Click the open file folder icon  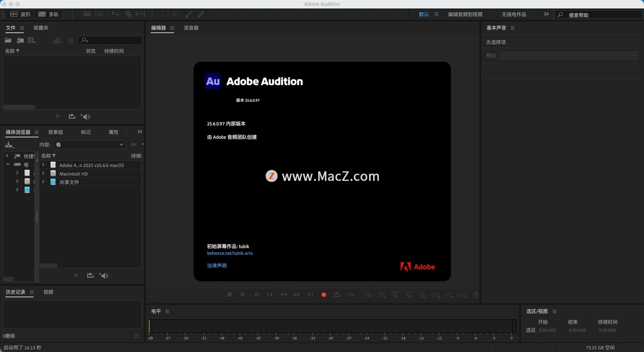pos(8,40)
